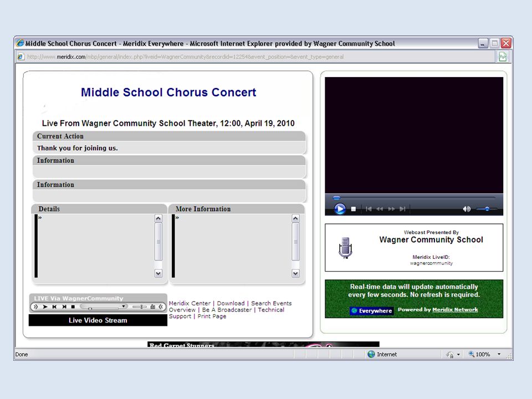The height and width of the screenshot is (399, 532).
Task: Play the LIVE Via WagnerCommunity audio stream
Action: pyautogui.click(x=45, y=306)
